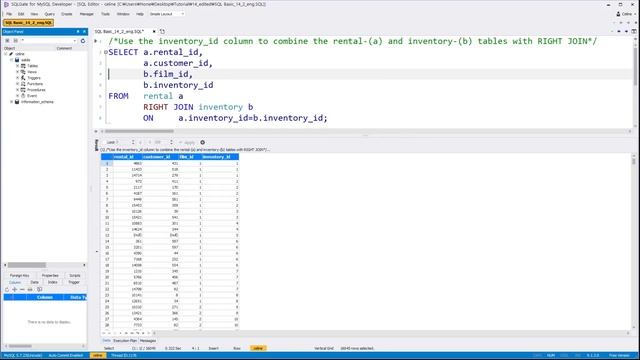Expand the Views node
This screenshot has width=640, height=360.
coord(18,72)
